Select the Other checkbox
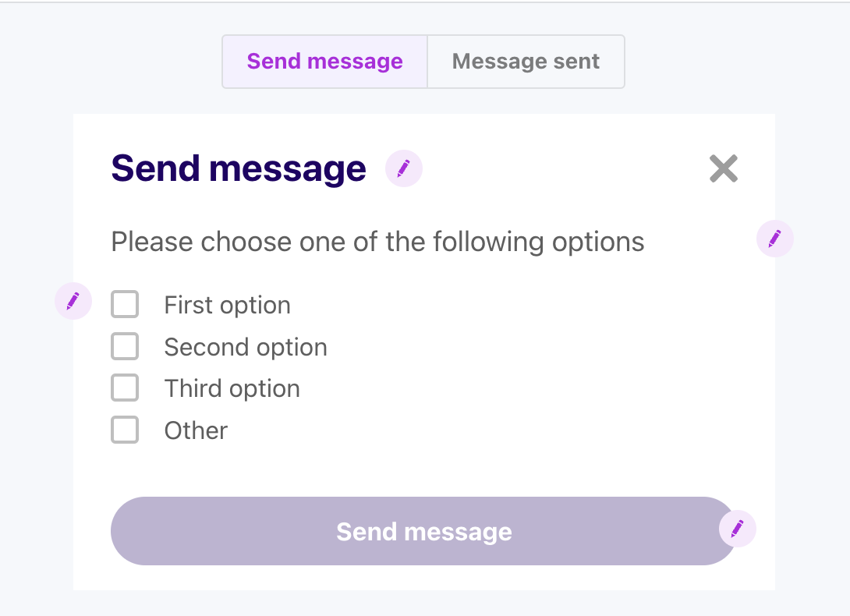Image resolution: width=850 pixels, height=616 pixels. pyautogui.click(x=125, y=430)
